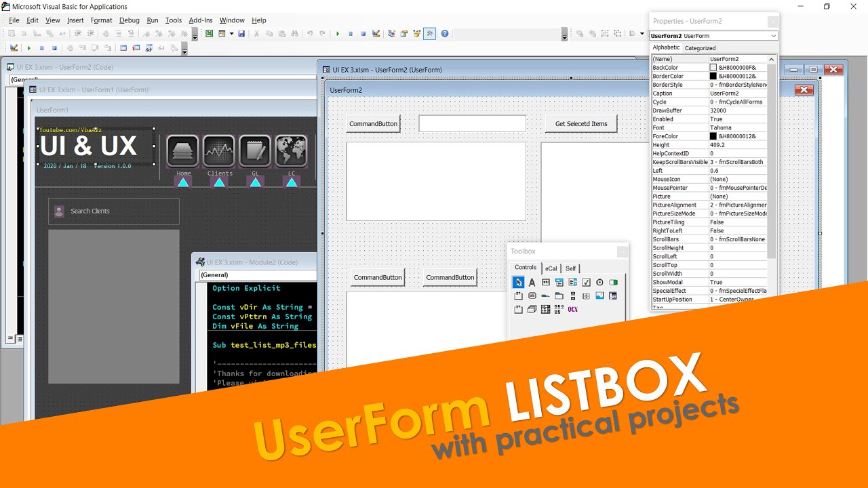
Task: Open the Debug menu
Action: (x=130, y=20)
